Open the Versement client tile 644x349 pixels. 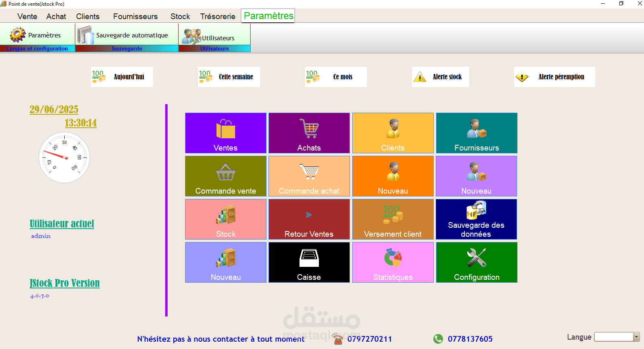(393, 219)
